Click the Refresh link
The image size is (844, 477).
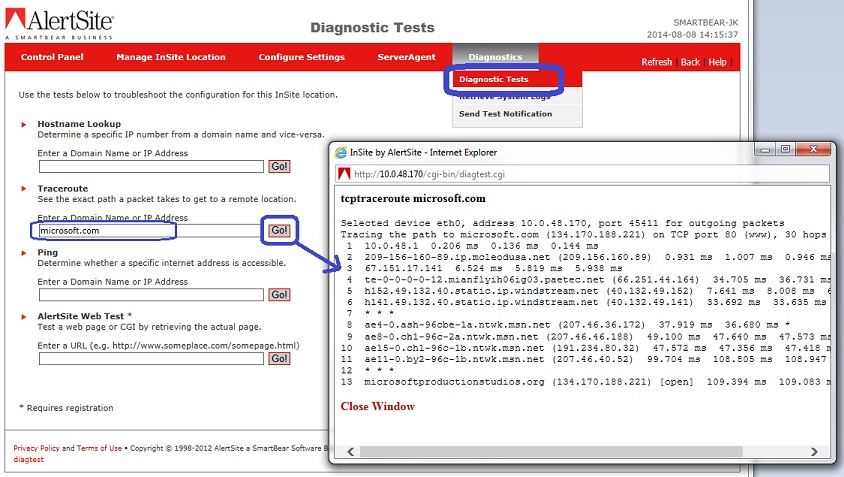click(656, 62)
